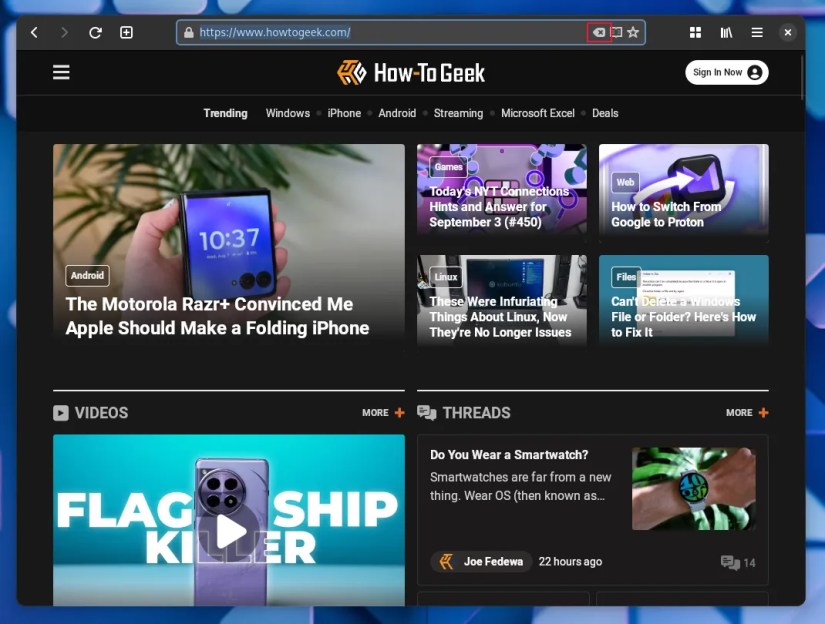Click the '22 hours ago' timestamp
Viewport: 825px width, 624px height.
coord(570,562)
